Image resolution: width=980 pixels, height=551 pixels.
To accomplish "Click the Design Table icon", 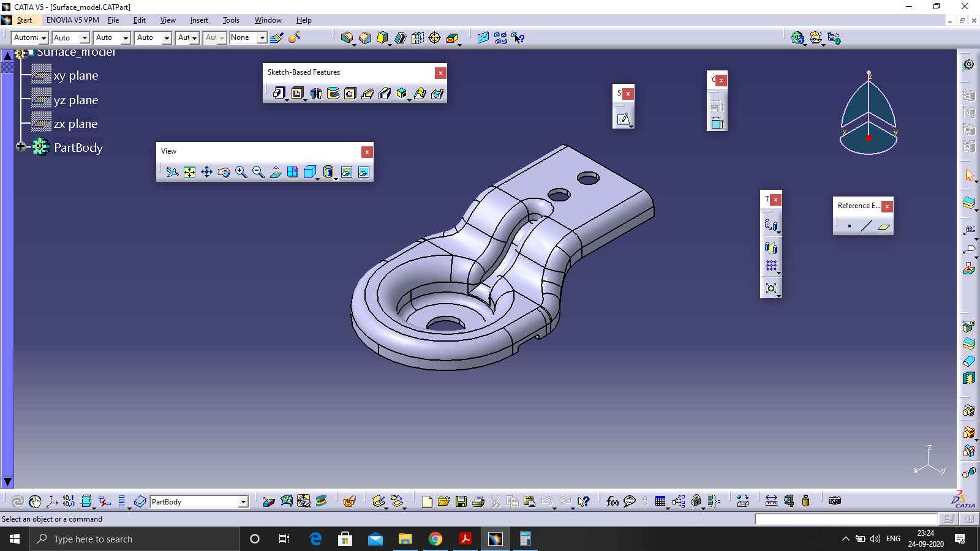I will tap(660, 501).
